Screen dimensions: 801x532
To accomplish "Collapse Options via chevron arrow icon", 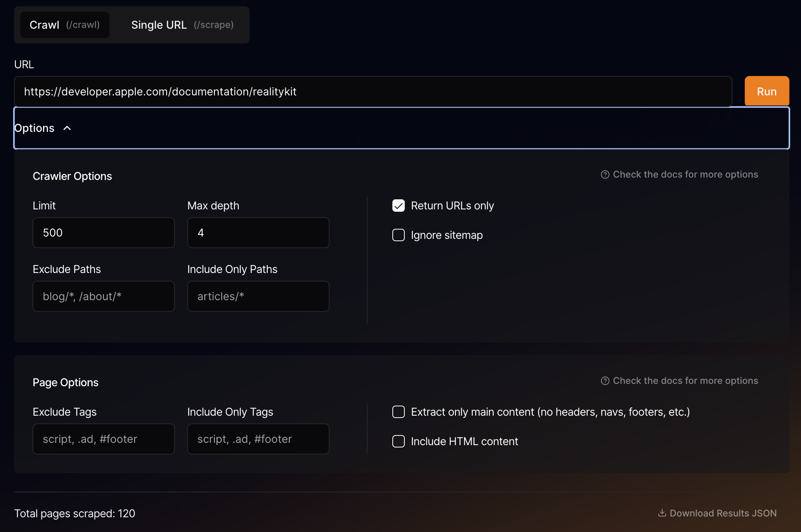I will click(67, 128).
